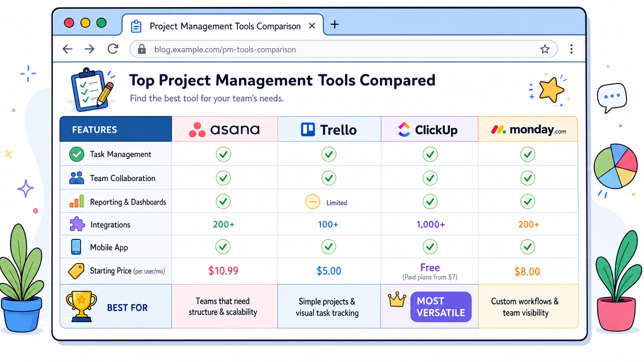The image size is (644, 362).
Task: Click the Trello $5.00 starting price
Action: point(329,271)
